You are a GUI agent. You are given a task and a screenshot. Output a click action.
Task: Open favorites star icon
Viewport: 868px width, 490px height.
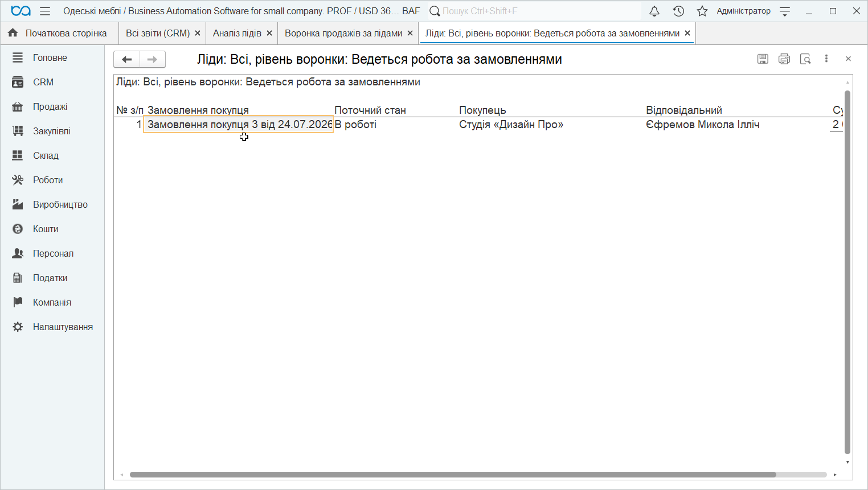pos(702,11)
